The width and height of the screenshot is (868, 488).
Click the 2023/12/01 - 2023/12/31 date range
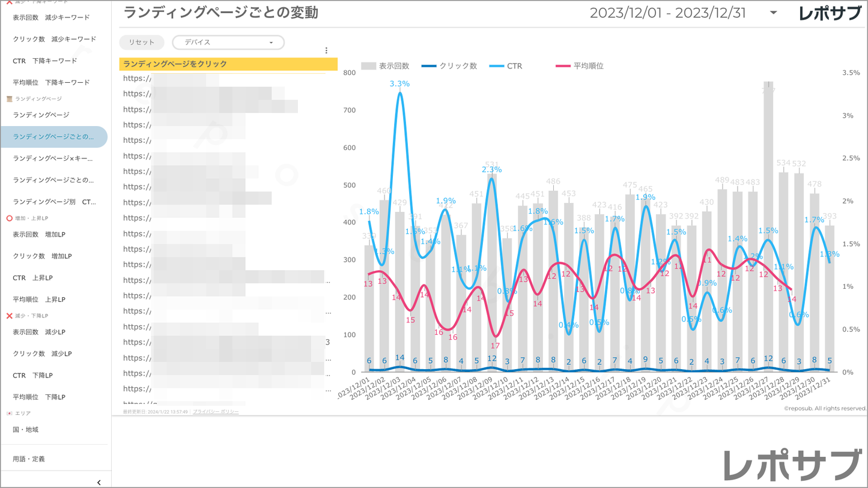667,13
